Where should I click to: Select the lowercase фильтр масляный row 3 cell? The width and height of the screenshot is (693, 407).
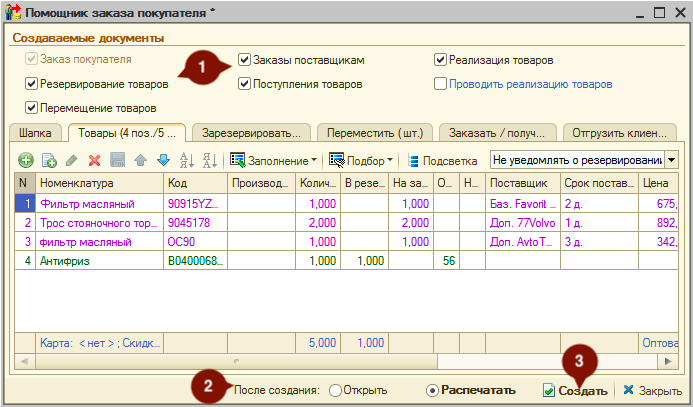pyautogui.click(x=99, y=242)
